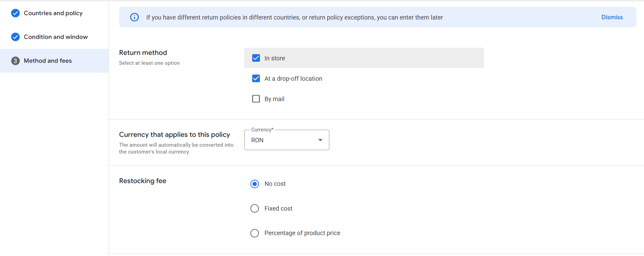The image size is (644, 256).
Task: Enable the By mail checkbox
Action: pos(256,99)
